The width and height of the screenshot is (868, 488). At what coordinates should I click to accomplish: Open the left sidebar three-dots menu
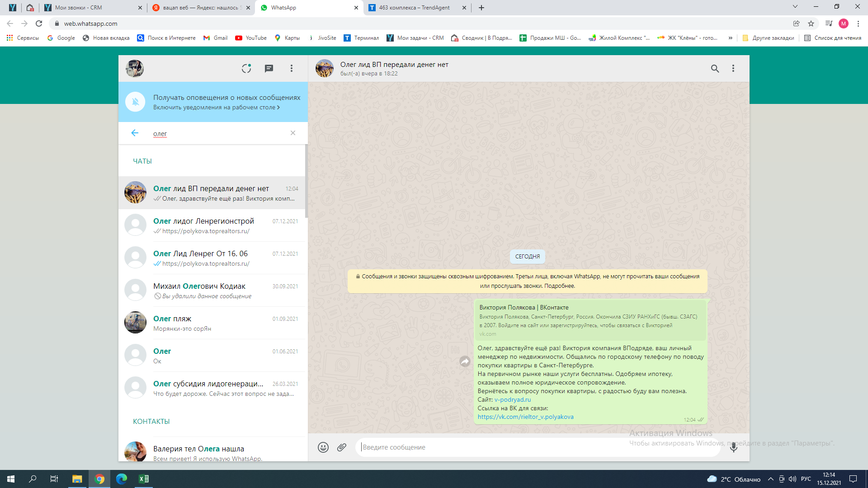pos(292,68)
